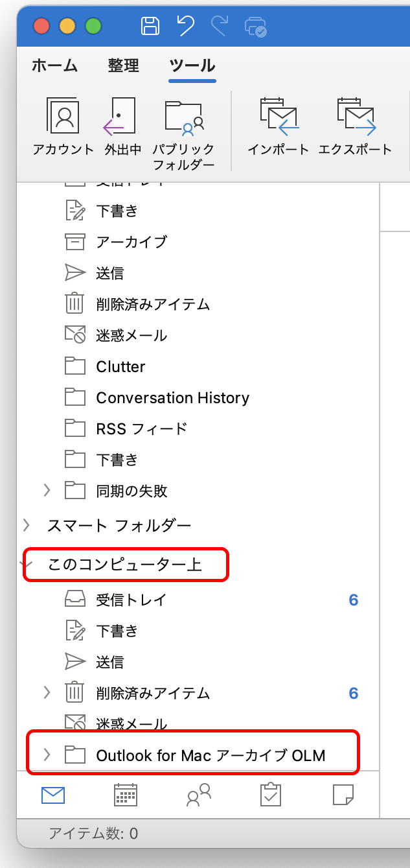The width and height of the screenshot is (410, 868).
Task: Switch to Calendar view icon
Action: (126, 795)
